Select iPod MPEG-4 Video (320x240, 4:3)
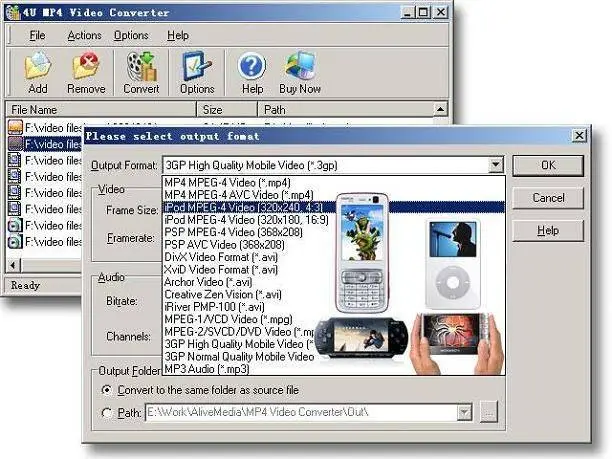Screen dimensions: 612x459 [x=333, y=207]
